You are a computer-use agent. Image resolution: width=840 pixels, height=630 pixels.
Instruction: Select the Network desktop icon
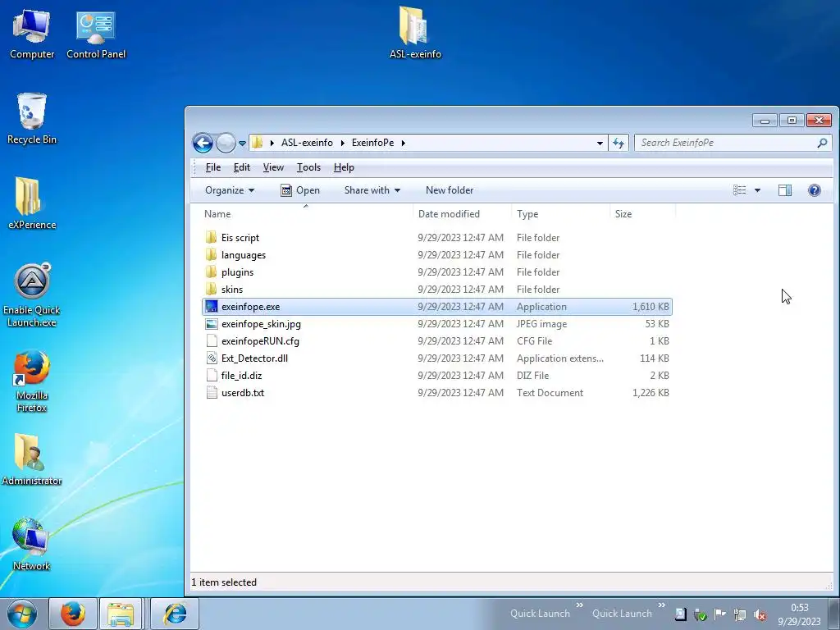[32, 545]
